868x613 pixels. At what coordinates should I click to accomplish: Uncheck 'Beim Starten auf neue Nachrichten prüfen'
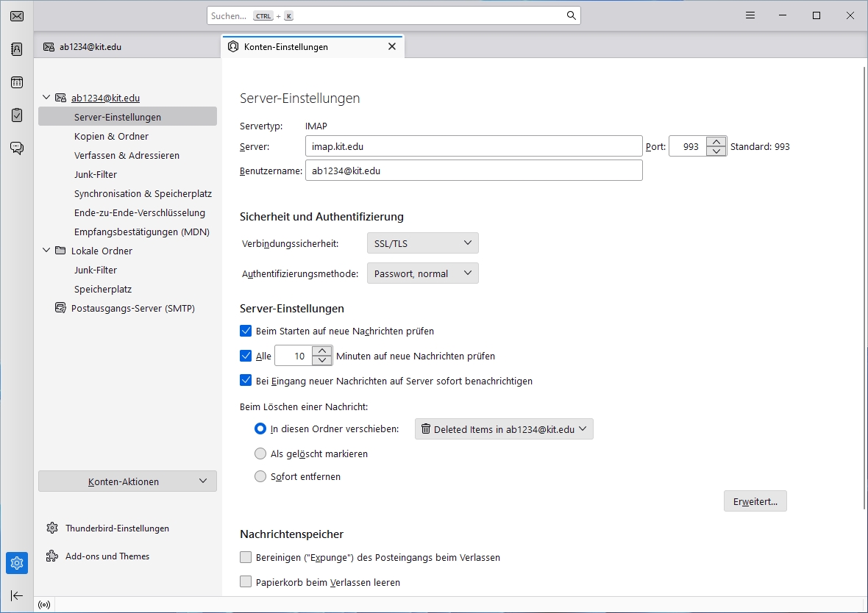point(246,331)
